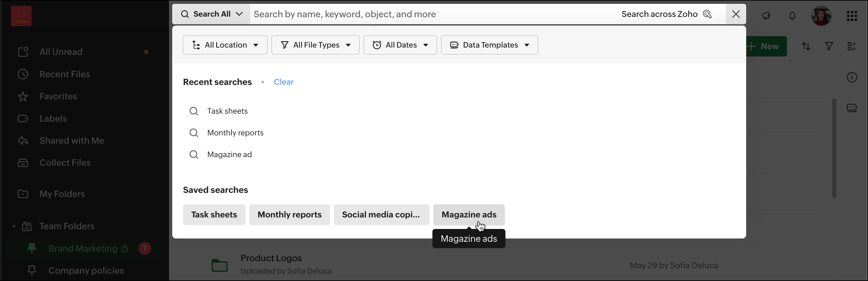This screenshot has width=868, height=281.
Task: Switch the list view layout icon
Action: (852, 46)
